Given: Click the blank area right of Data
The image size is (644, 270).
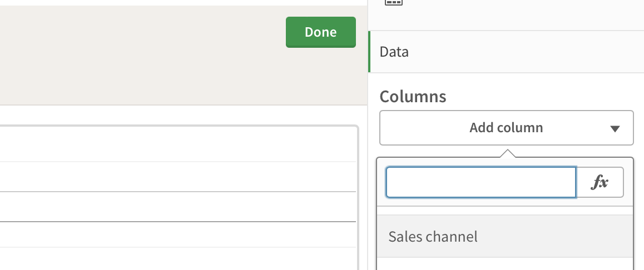Looking at the screenshot, I should pos(528,52).
